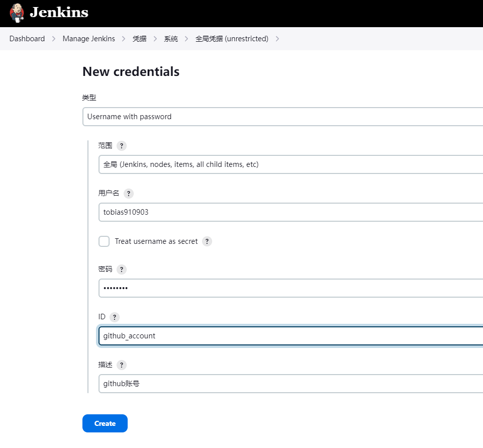The height and width of the screenshot is (448, 483).
Task: Click the Jenkins title text link
Action: [59, 13]
